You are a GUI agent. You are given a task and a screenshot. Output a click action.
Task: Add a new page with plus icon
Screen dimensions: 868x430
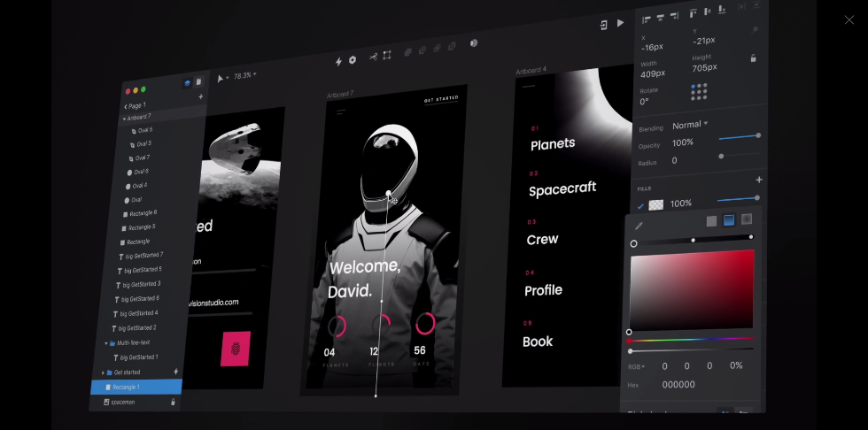pos(200,96)
